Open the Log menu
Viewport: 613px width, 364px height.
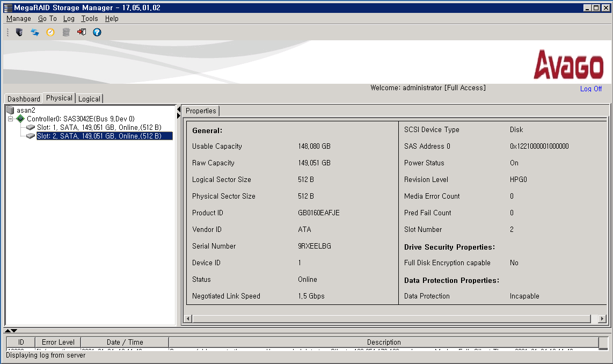click(x=69, y=18)
